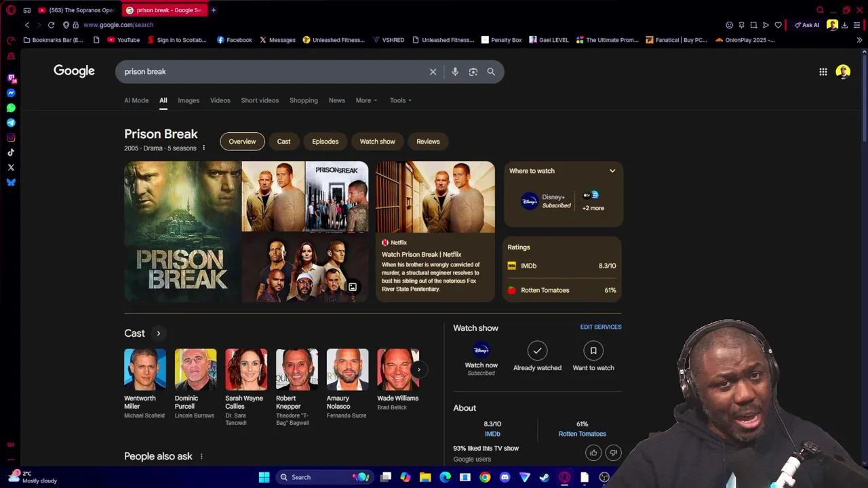
Task: Open File Explorer from the taskbar
Action: pos(425,477)
